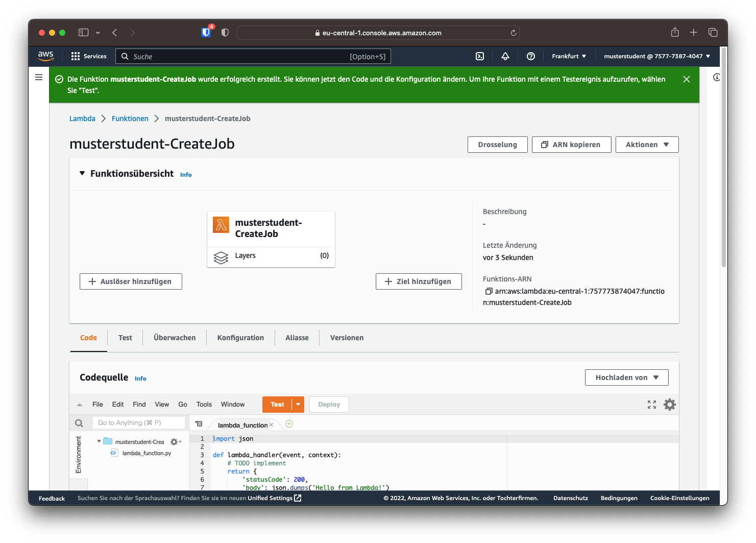
Task: Click the Deploy button
Action: (x=329, y=405)
